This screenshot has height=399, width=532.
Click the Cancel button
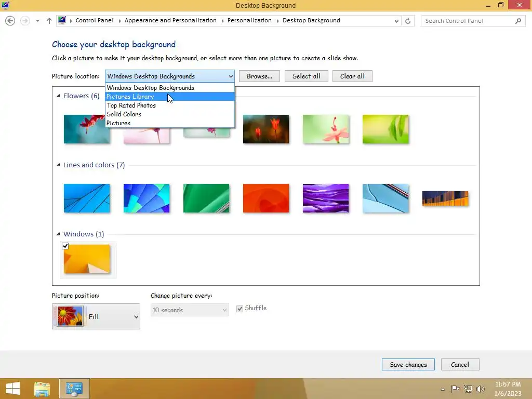pos(460,364)
